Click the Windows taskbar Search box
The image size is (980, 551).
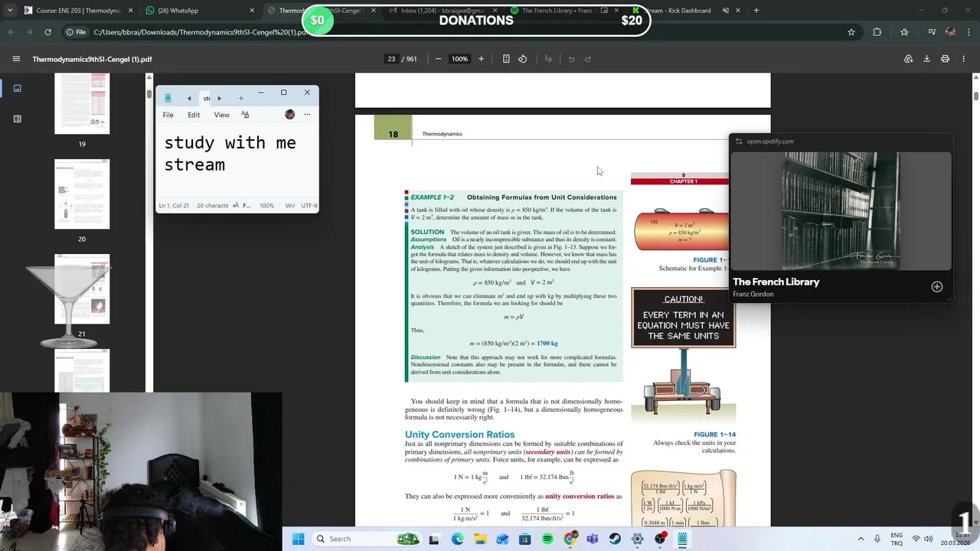[x=366, y=539]
